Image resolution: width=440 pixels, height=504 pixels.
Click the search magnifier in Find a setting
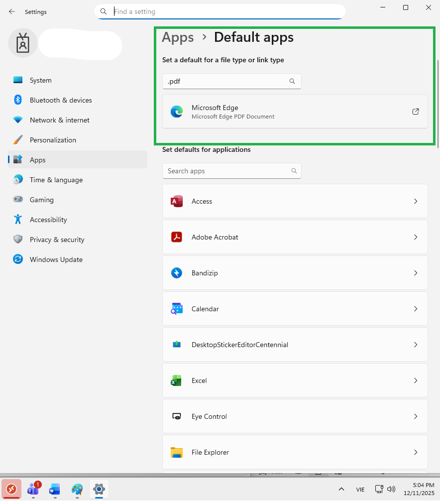104,11
